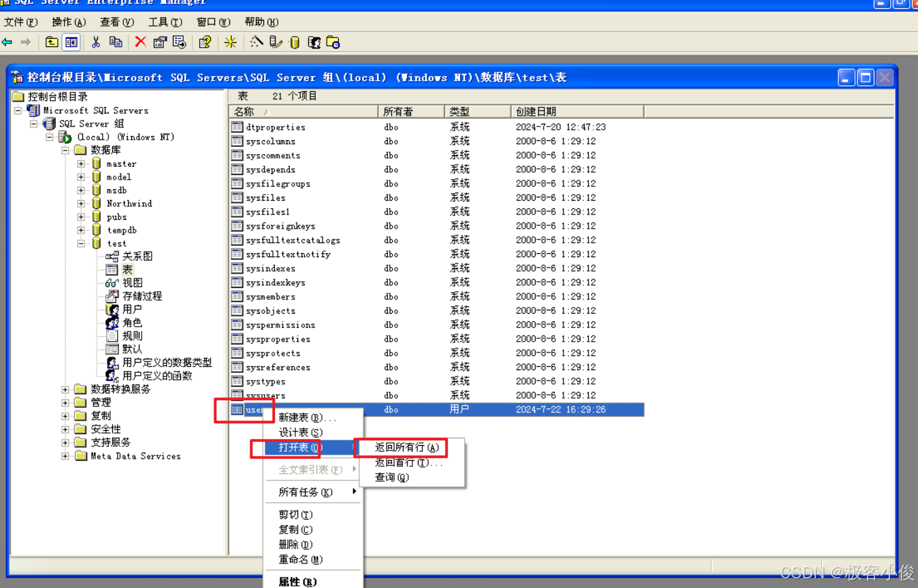The image size is (918, 588).
Task: Open the 文件(F) menu
Action: (21, 22)
